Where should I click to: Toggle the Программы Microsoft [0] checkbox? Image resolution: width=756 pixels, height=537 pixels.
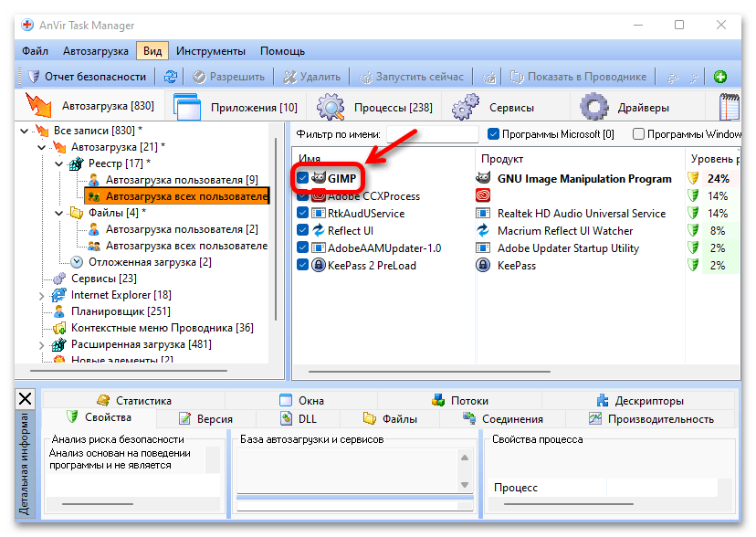493,134
